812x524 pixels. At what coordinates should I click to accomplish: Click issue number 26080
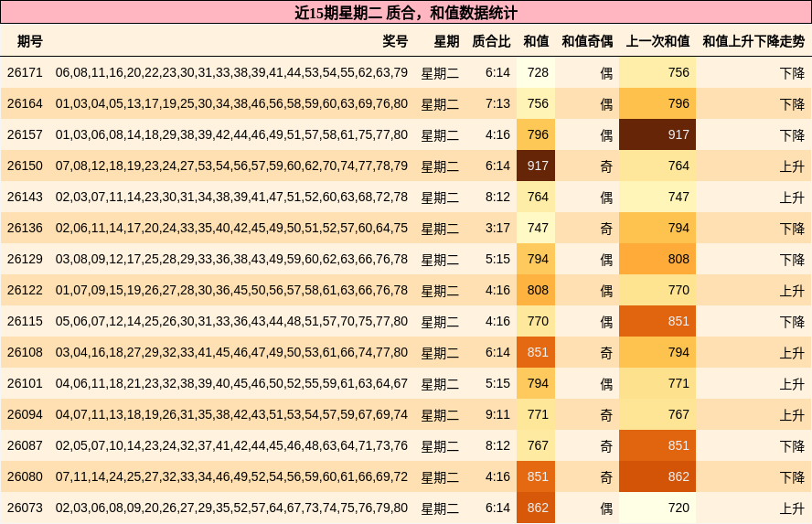coord(25,476)
